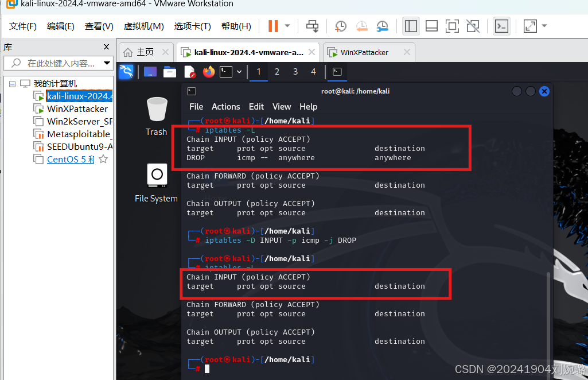Open the Kali file manager panel icon

tap(169, 72)
